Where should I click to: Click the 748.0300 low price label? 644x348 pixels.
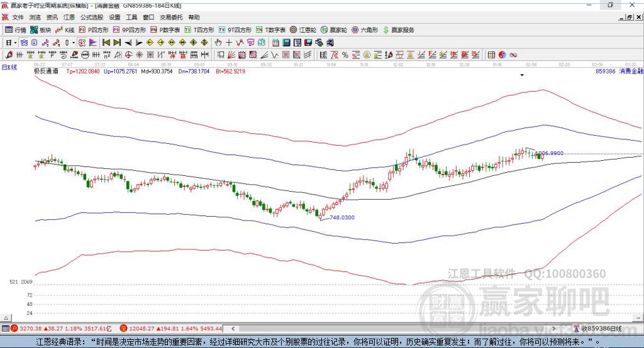pyautogui.click(x=342, y=217)
